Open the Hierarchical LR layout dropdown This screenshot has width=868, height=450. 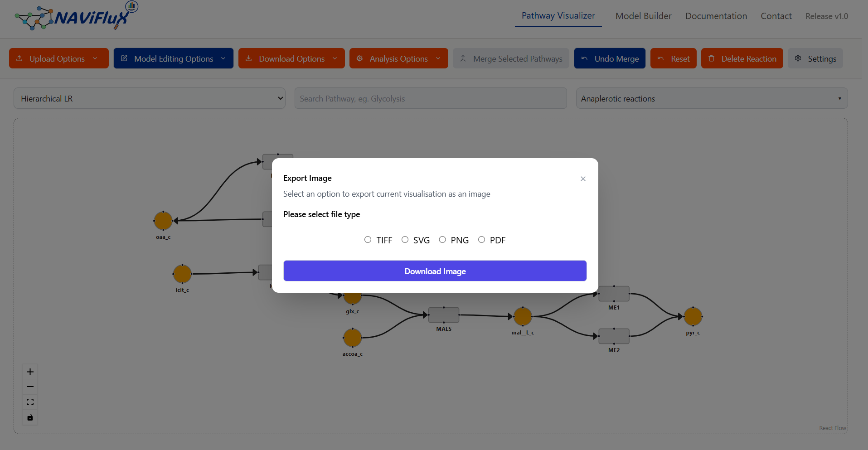150,98
